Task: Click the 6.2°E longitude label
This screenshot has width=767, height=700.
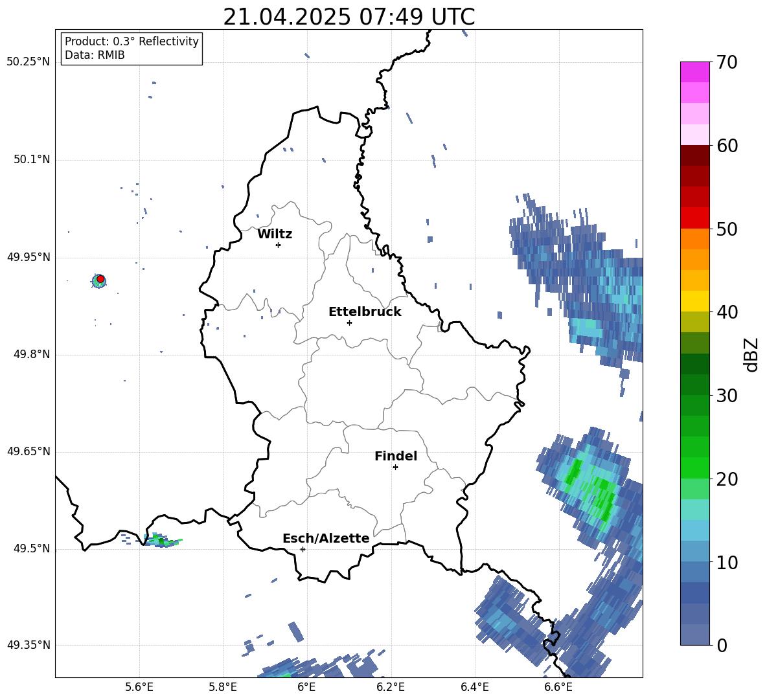Action: pyautogui.click(x=391, y=688)
